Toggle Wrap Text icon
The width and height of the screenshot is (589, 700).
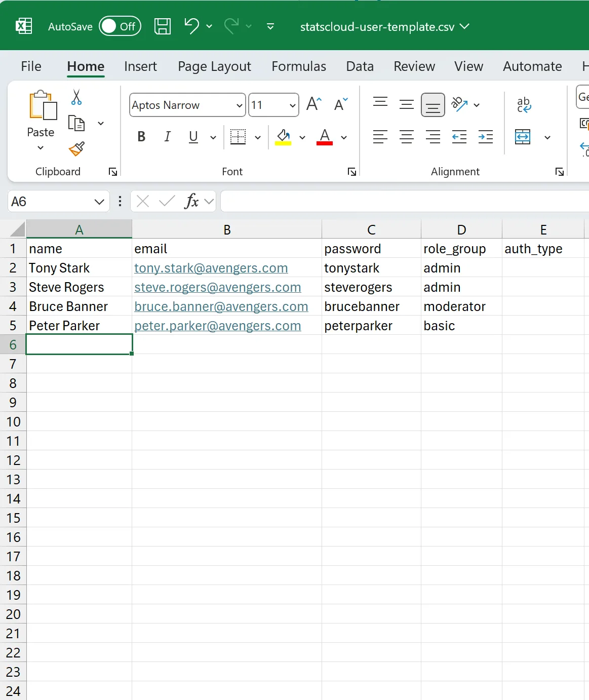point(524,104)
